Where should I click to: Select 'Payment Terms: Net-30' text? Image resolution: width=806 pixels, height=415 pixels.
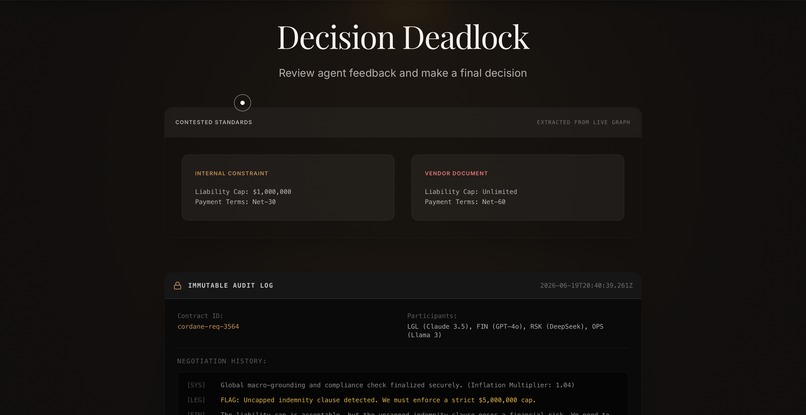tap(235, 202)
